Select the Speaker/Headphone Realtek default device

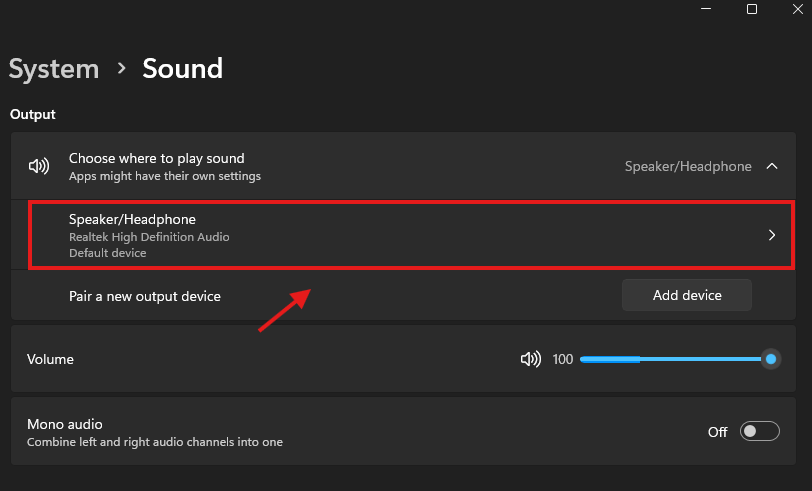(x=150, y=236)
